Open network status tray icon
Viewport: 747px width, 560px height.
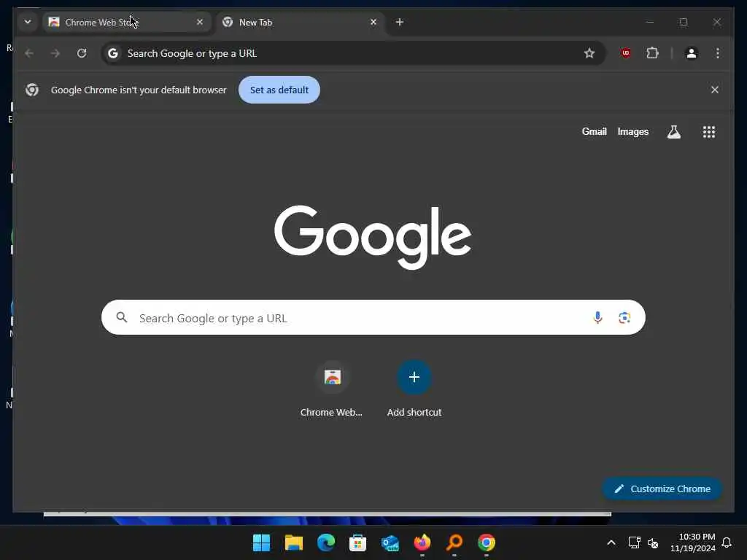[634, 542]
